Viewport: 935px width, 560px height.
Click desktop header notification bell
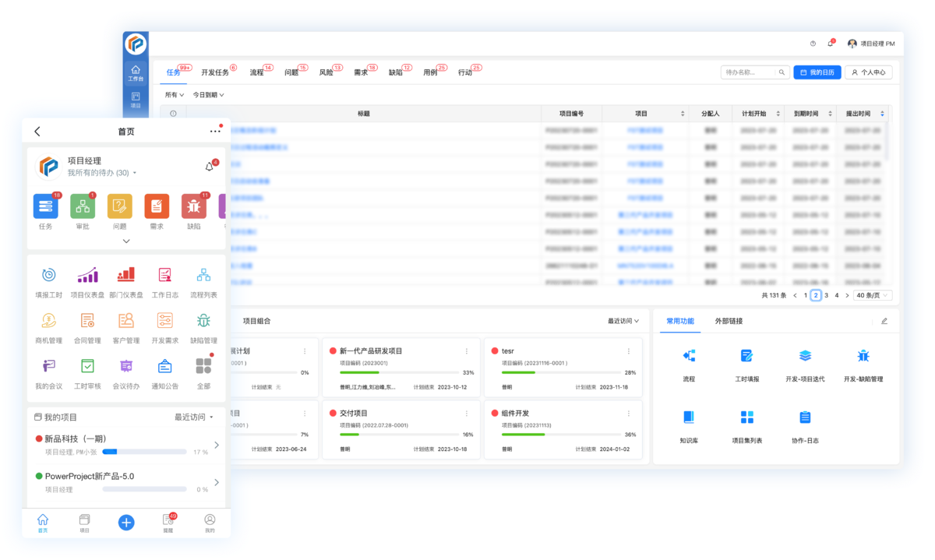coord(830,44)
